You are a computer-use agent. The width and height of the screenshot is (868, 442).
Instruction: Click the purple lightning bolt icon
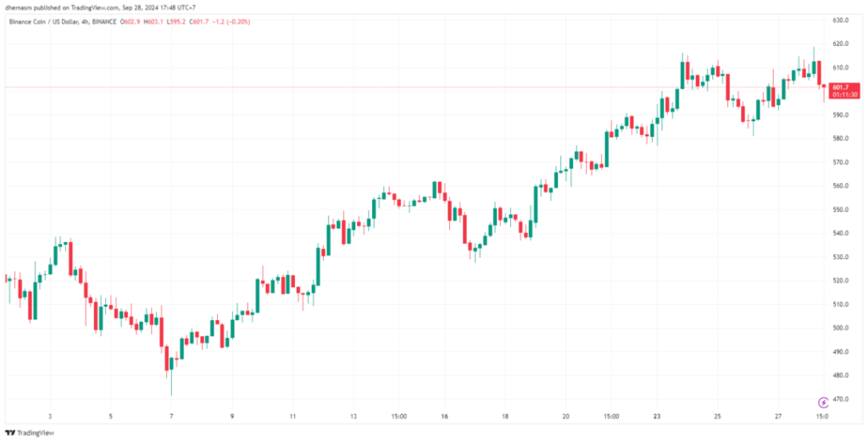(x=822, y=402)
